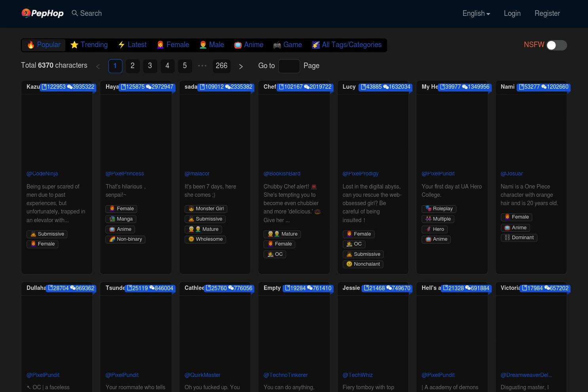Go to page 3
This screenshot has height=392, width=588.
pos(150,66)
